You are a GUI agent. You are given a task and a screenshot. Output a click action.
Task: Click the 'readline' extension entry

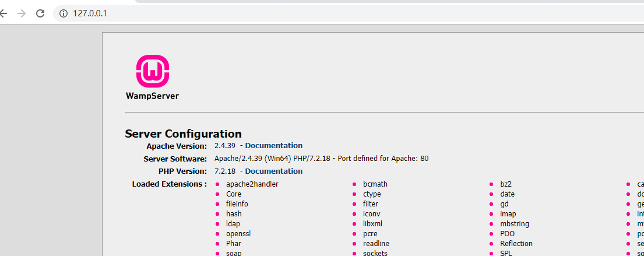click(376, 244)
